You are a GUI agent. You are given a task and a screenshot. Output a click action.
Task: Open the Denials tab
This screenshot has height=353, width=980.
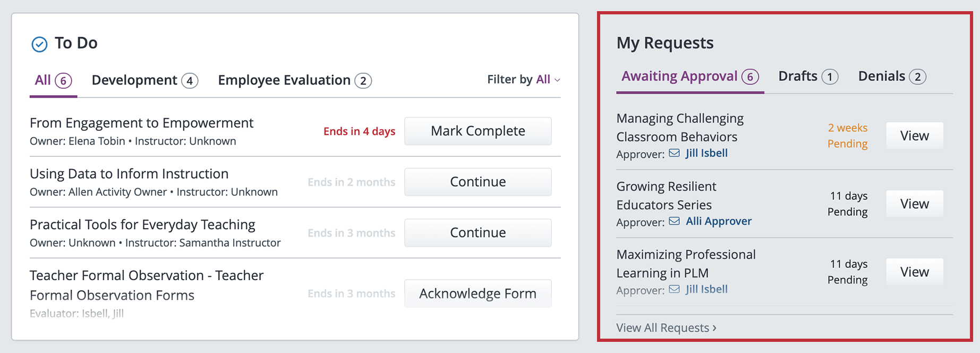pos(892,77)
